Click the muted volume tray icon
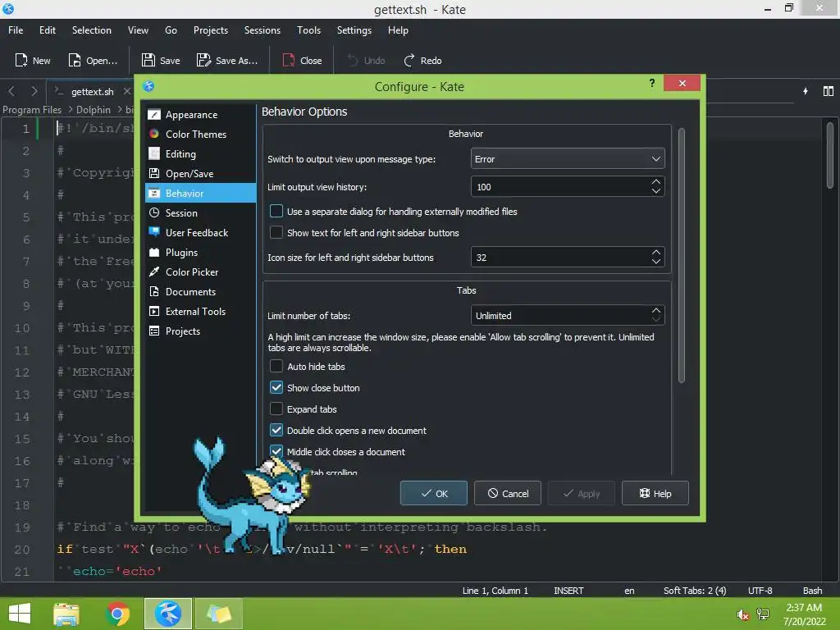The height and width of the screenshot is (630, 840). (742, 615)
